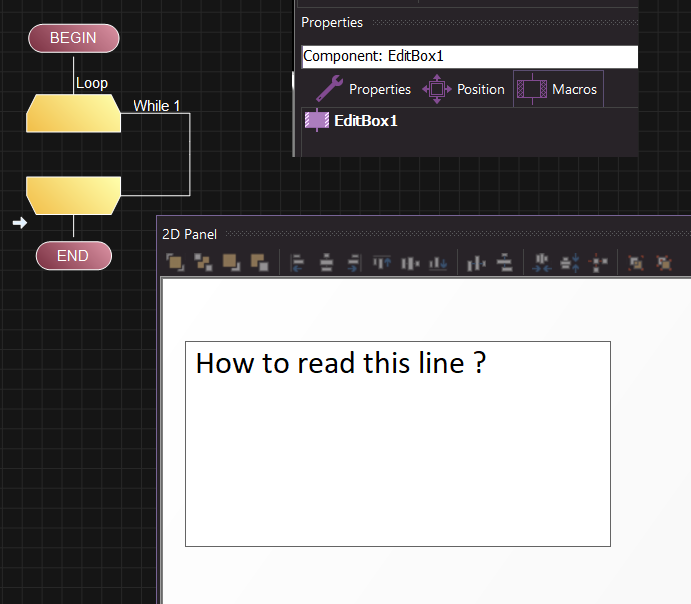Click the Component: EditBox1 field
The height and width of the screenshot is (604, 691).
coord(470,56)
